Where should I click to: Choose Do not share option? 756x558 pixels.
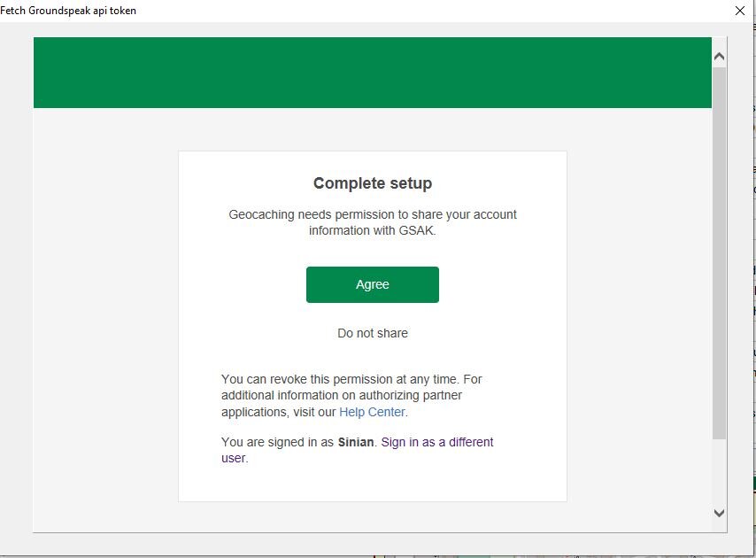(372, 333)
